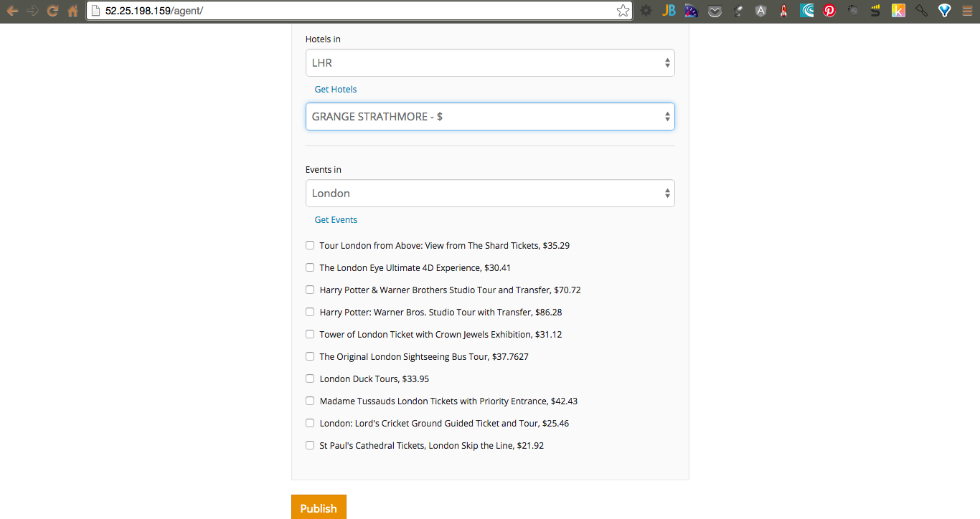The height and width of the screenshot is (519, 980).
Task: Open the S signal bars extension
Action: 875,11
